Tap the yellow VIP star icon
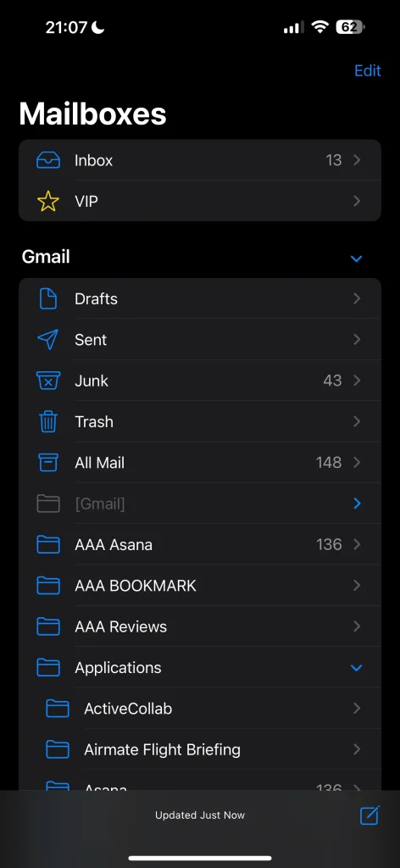Viewport: 400px width, 868px height. pyautogui.click(x=48, y=202)
